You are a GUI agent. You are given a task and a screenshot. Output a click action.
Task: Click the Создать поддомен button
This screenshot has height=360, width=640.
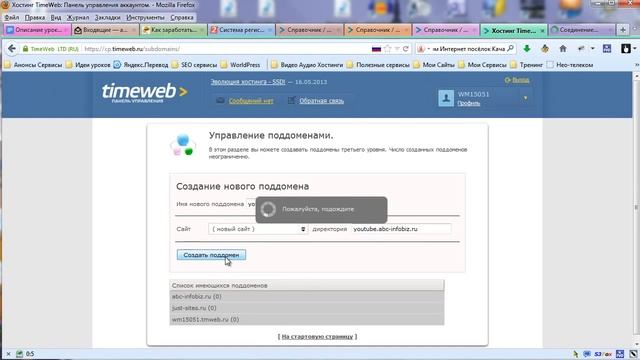[x=211, y=255]
